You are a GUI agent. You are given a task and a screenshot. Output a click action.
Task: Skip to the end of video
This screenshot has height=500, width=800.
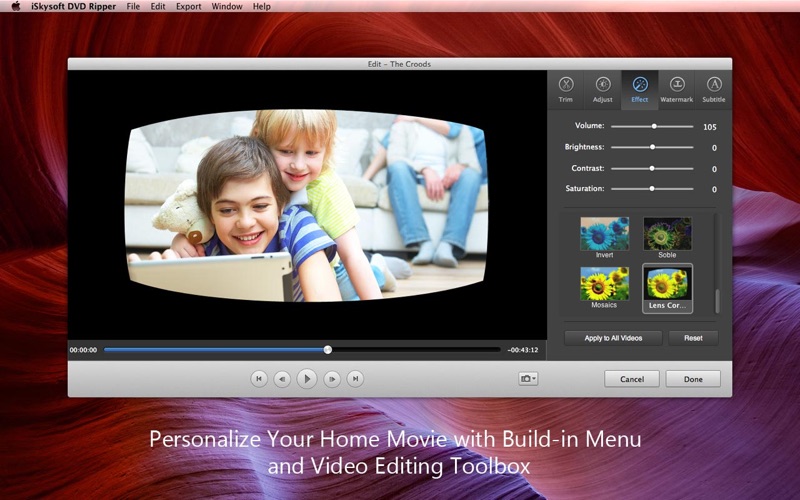pyautogui.click(x=355, y=379)
